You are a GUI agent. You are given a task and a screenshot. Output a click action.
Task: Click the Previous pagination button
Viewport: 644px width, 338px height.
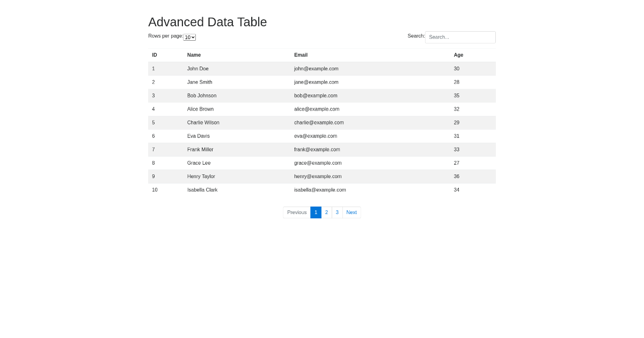coord(296,212)
